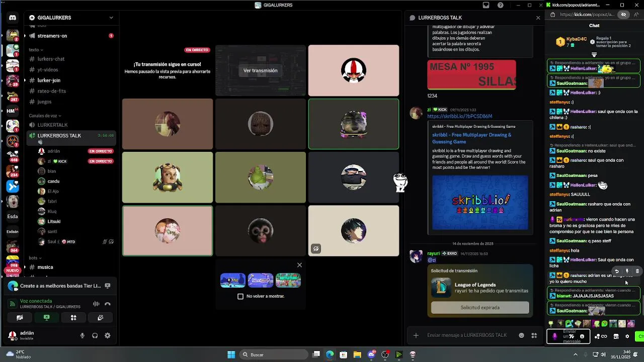The image size is (644, 362).
Task: Close the LURKERBOSS TALK chat panel
Action: click(538, 18)
